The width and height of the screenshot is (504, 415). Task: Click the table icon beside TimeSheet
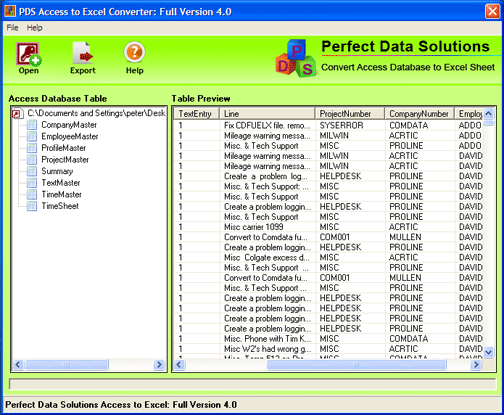click(x=32, y=206)
